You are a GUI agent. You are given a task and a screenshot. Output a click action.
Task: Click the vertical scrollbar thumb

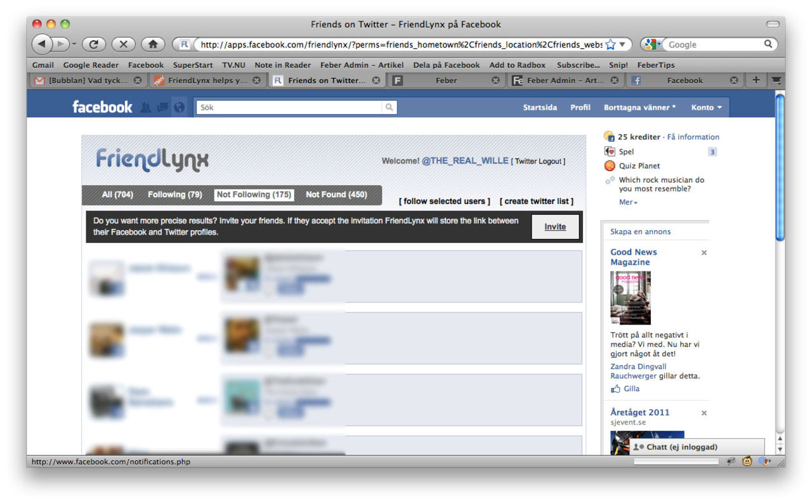point(780,166)
